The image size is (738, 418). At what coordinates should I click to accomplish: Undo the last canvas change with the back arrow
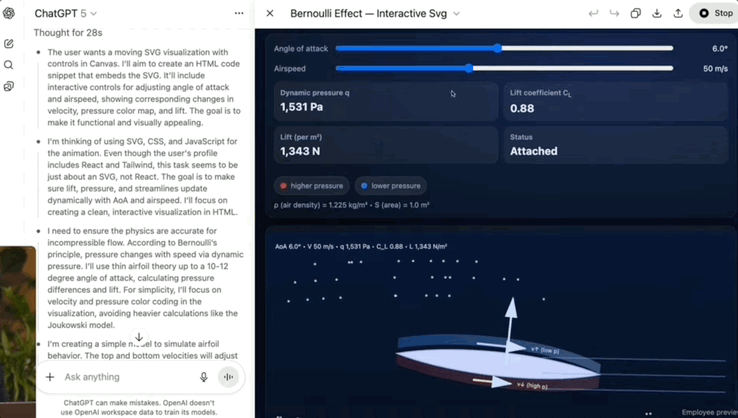coord(593,14)
